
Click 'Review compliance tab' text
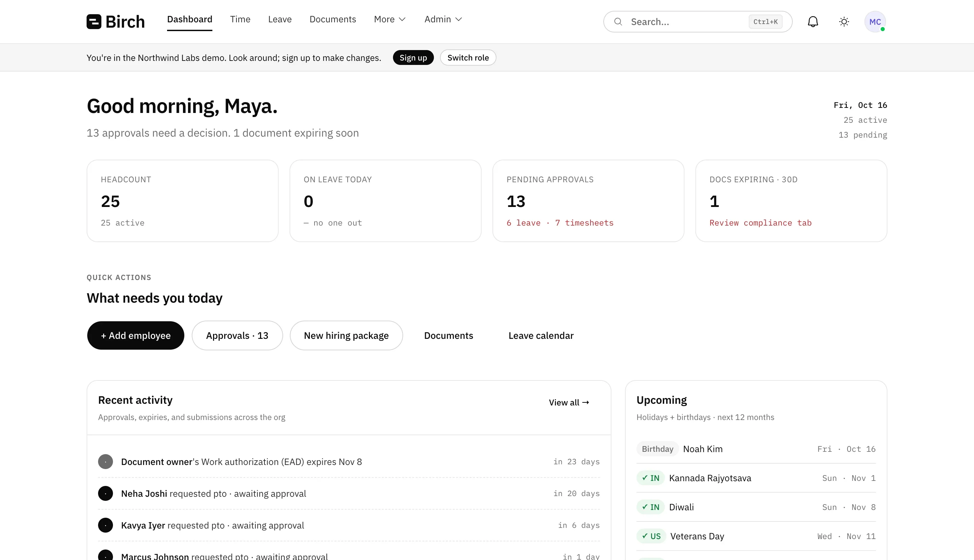pos(761,223)
